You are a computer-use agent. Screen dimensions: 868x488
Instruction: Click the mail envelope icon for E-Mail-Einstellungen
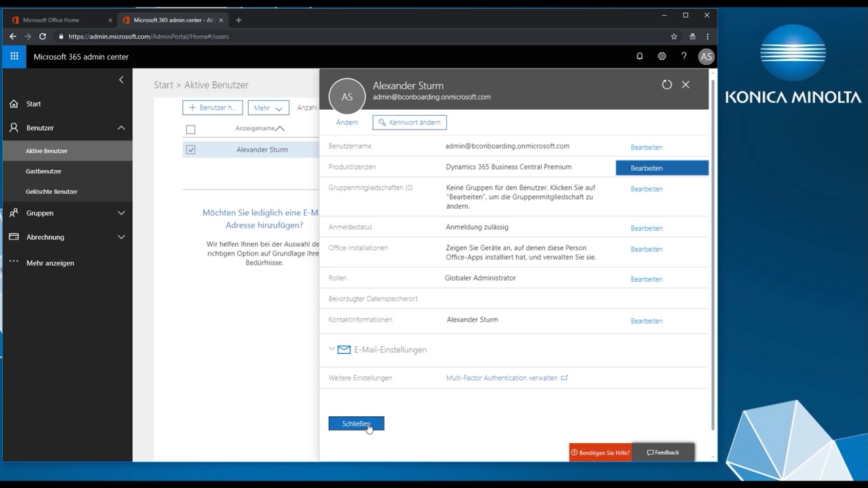(x=344, y=350)
